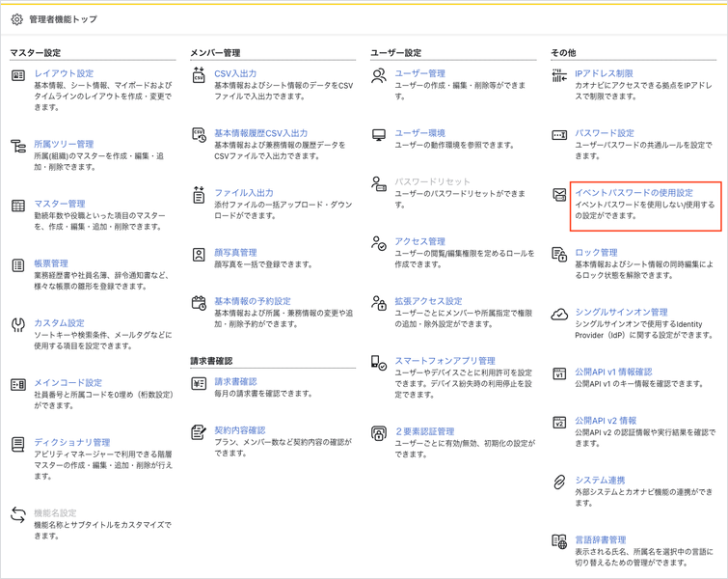
Task: Click the 顔写真管理 portrait icon
Action: pos(199,255)
